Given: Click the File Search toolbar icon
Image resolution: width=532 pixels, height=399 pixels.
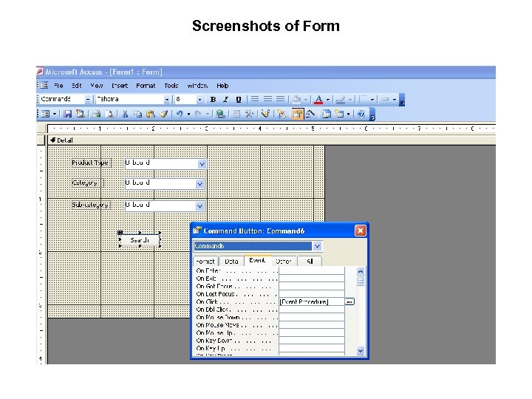Looking at the screenshot, I should pyautogui.click(x=80, y=114).
